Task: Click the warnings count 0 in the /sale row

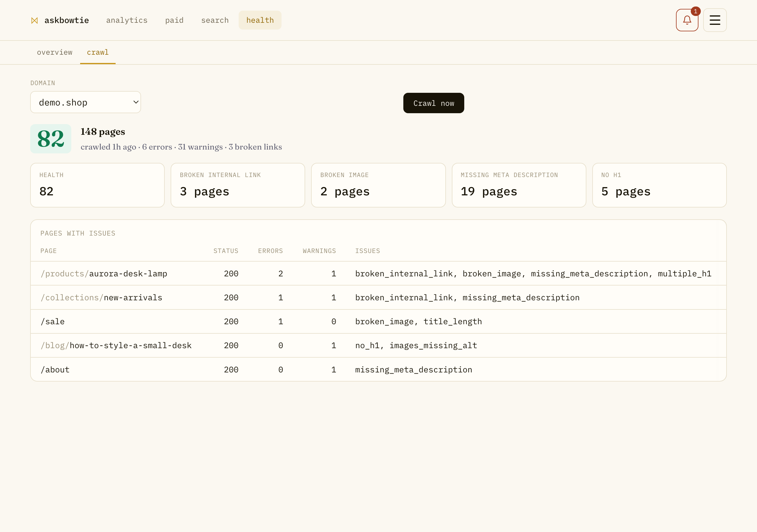Action: (334, 322)
